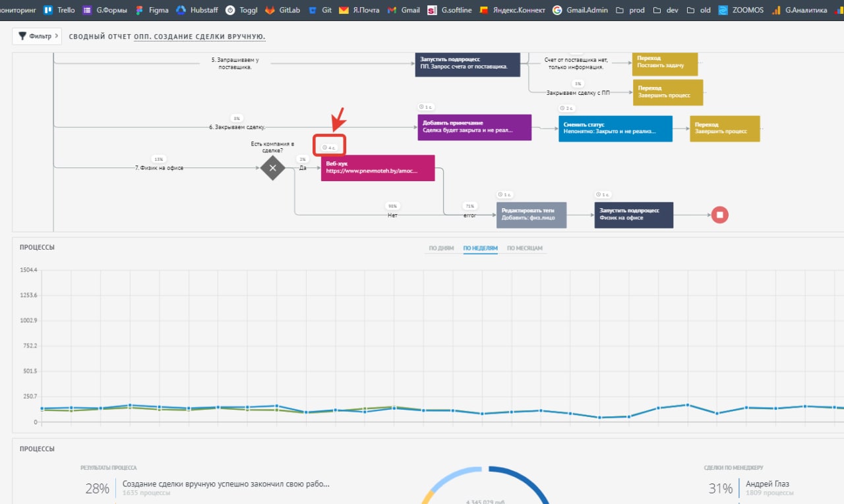Click the 1 с. timer above Редактировать теги

504,194
